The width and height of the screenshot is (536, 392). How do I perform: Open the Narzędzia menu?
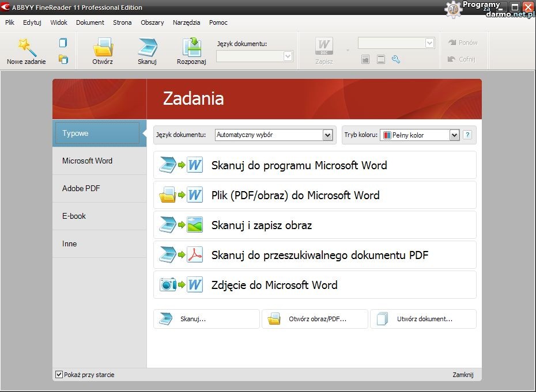click(x=187, y=22)
